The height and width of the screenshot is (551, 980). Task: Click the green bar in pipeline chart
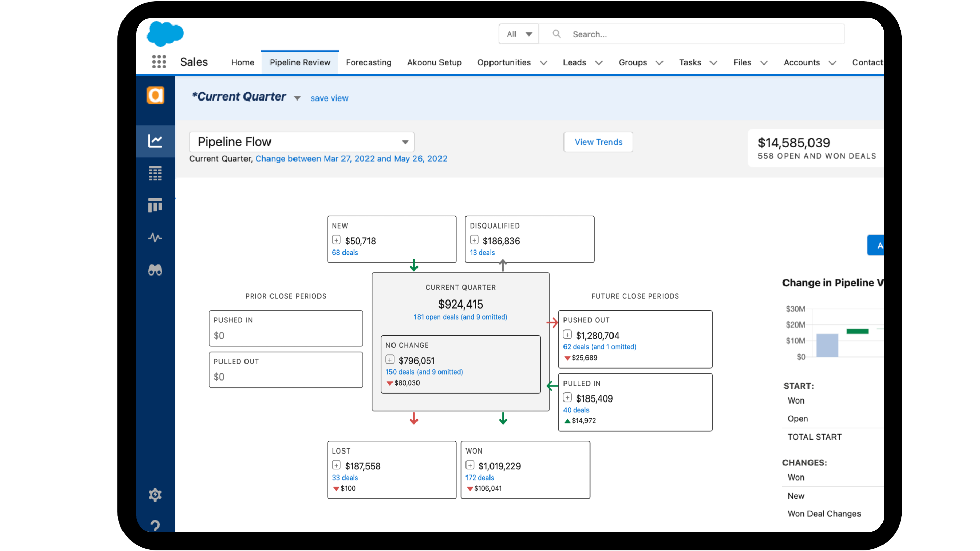[x=857, y=331]
